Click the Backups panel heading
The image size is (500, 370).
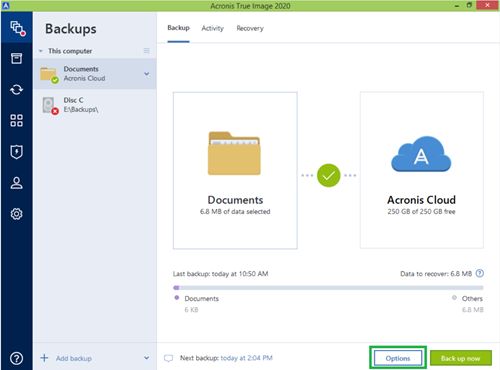pos(71,29)
